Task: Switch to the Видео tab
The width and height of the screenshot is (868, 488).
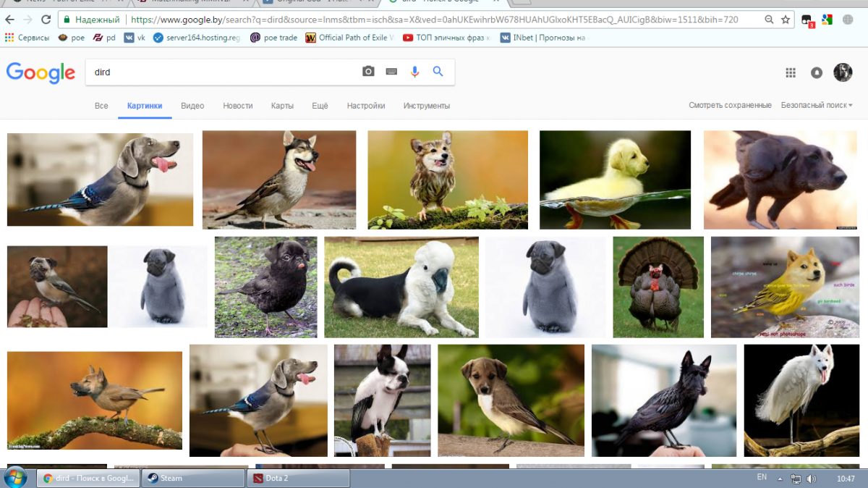Action: 192,106
